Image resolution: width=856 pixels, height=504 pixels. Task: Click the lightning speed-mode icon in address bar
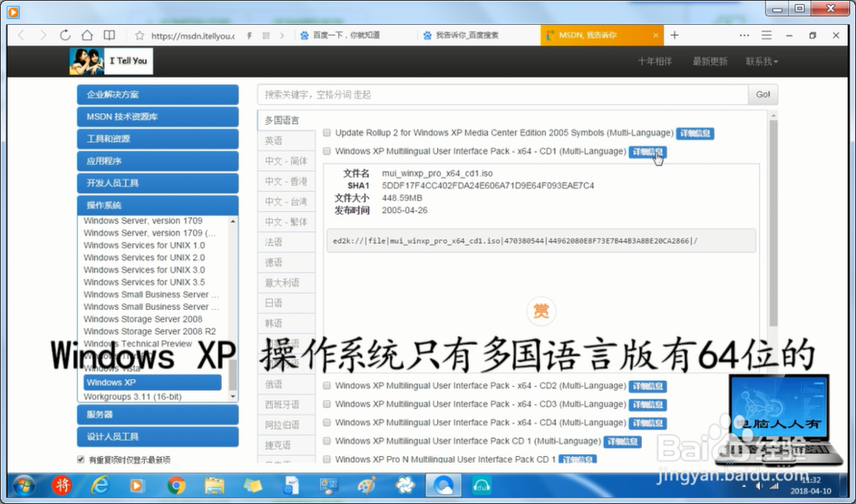tap(249, 35)
